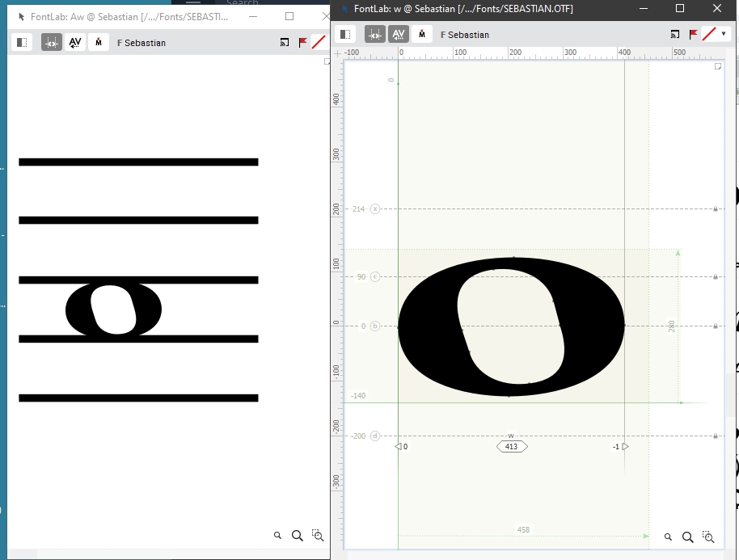This screenshot has width=739, height=560.
Task: Toggle lock on the 0 baseline guide
Action: pos(716,326)
